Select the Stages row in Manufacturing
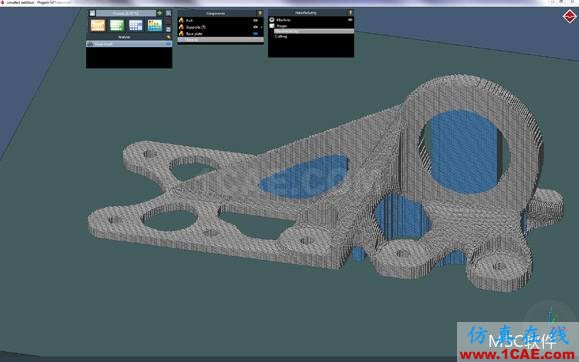 pos(311,26)
